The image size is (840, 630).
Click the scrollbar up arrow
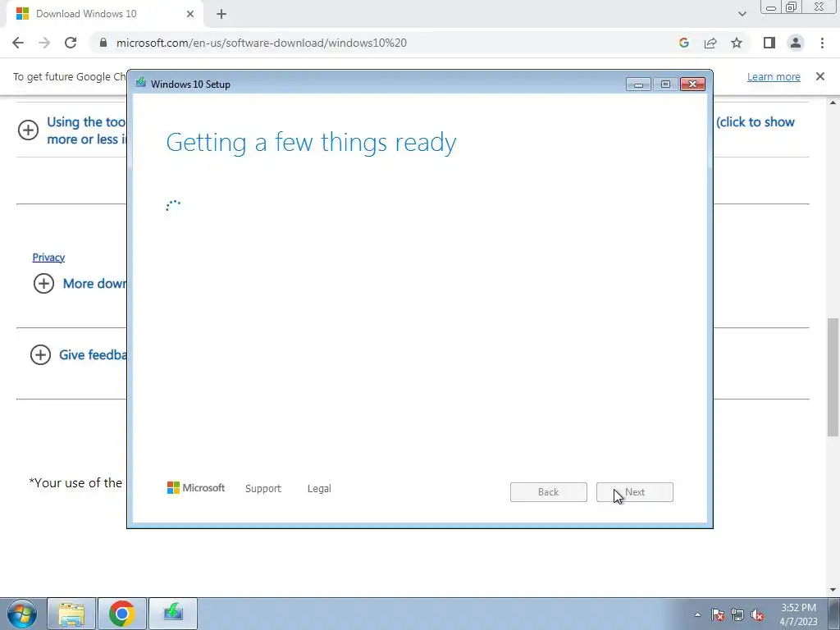click(833, 103)
